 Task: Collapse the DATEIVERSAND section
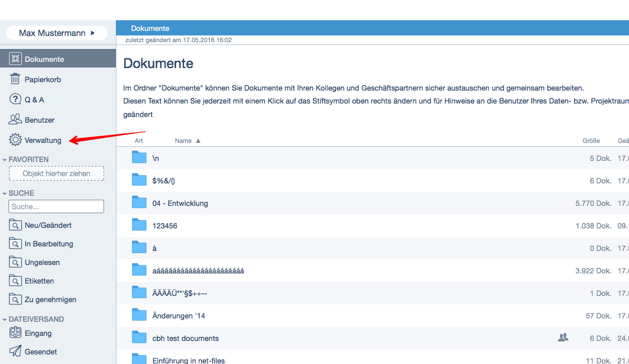tap(5, 320)
